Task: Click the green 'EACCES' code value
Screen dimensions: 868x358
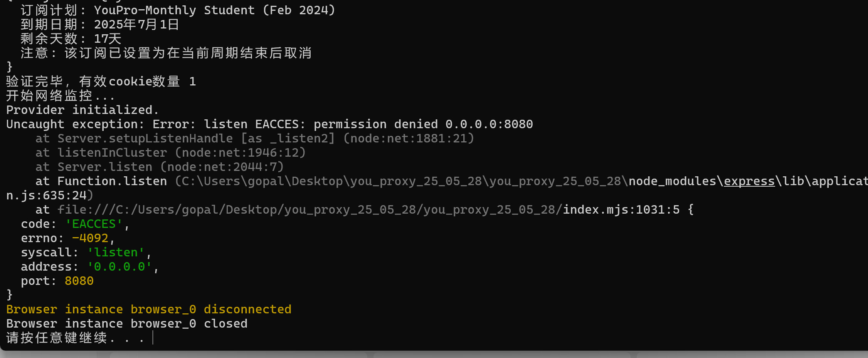Action: point(94,224)
